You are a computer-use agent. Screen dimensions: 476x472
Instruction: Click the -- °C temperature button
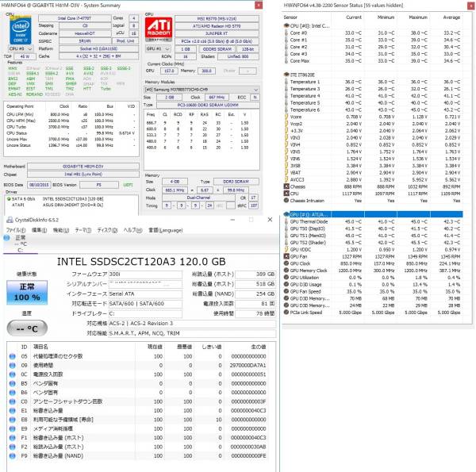click(27, 328)
